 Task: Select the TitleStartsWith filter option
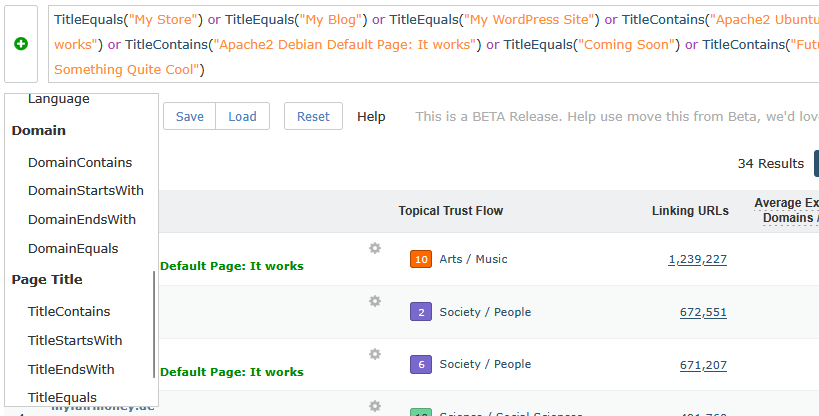click(75, 341)
